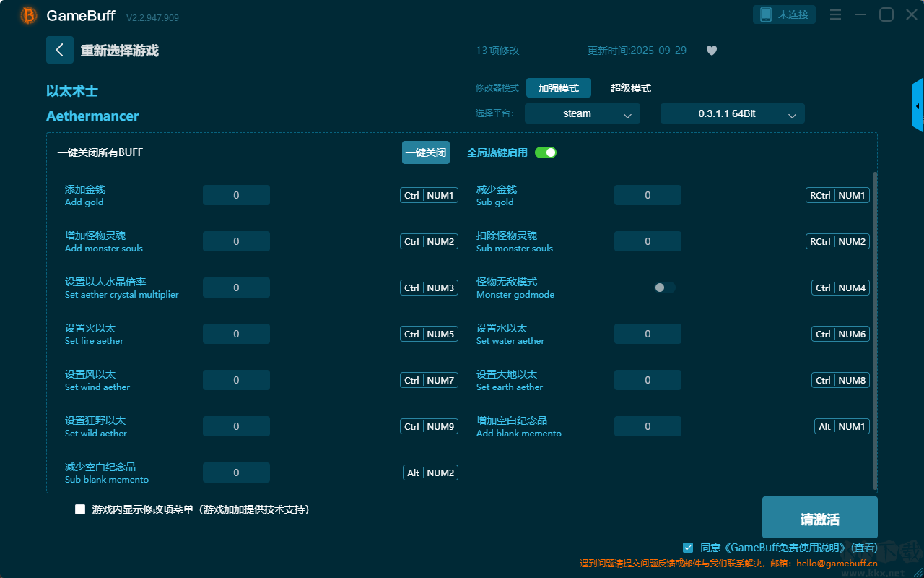Viewport: 924px width, 578px height.
Task: Click the blue arrow tab on right edge
Action: (918, 105)
